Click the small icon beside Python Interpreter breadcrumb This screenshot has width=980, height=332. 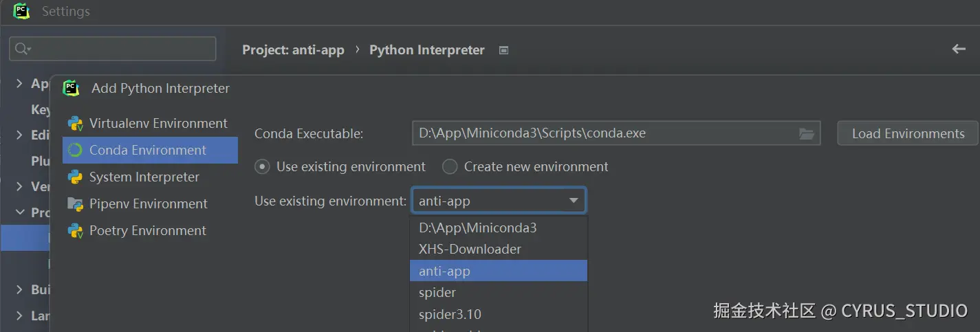(x=503, y=50)
